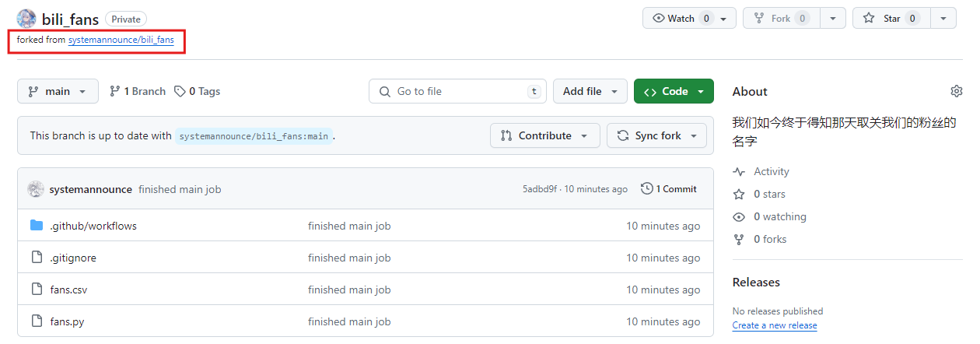Screen dimensions: 980x344
Task: Star the repository
Action: tap(891, 19)
